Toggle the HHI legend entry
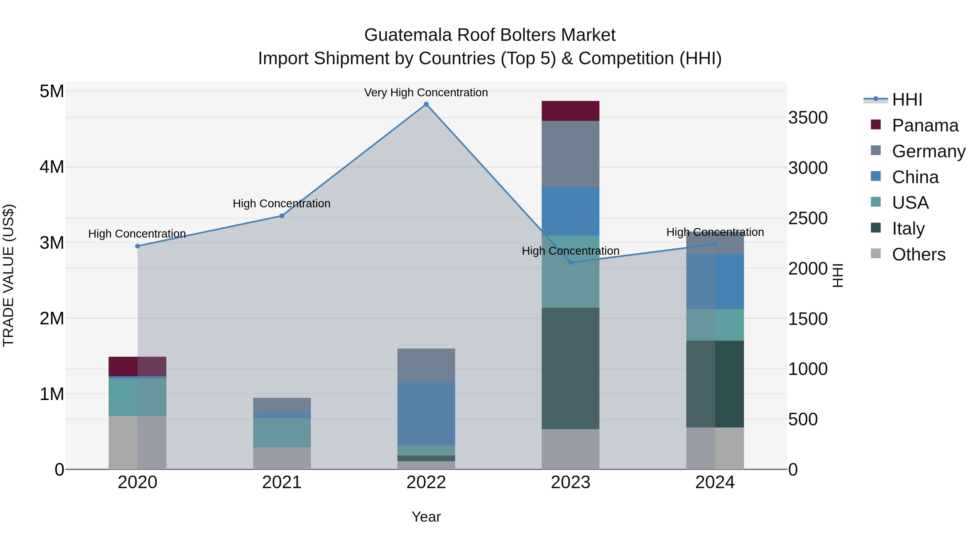Screen dimensions: 980x551 (x=893, y=100)
